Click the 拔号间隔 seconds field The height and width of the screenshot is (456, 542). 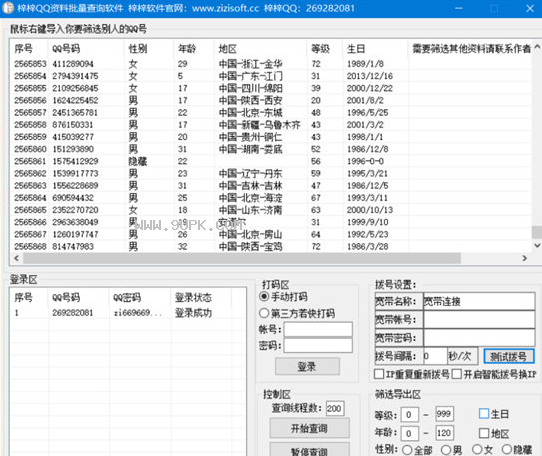[x=435, y=356]
